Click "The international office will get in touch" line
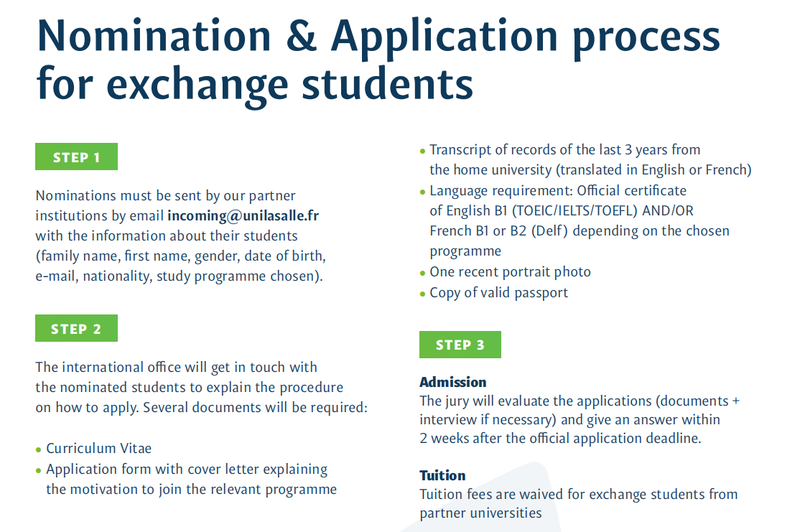Viewport: 800px width, 532px height. coord(176,367)
